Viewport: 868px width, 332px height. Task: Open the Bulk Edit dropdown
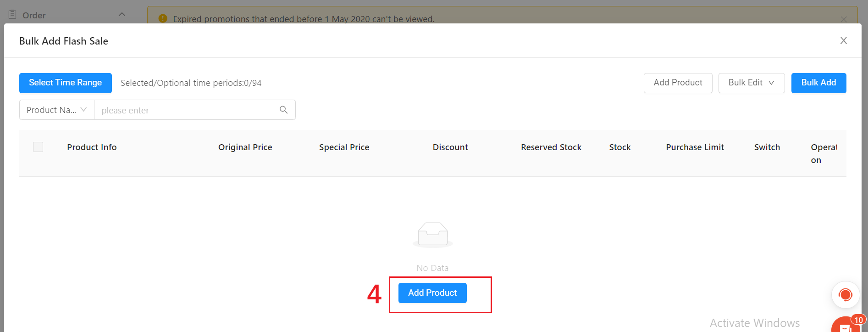(751, 83)
